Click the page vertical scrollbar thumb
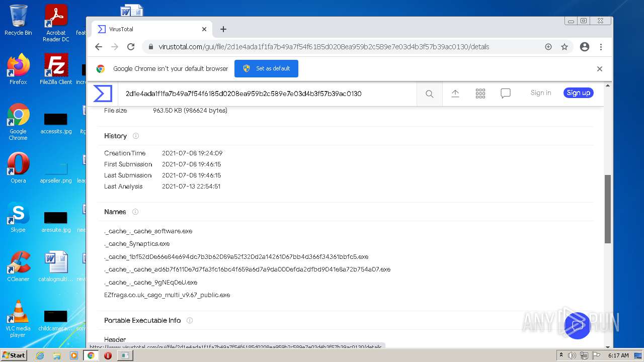Image resolution: width=644 pixels, height=362 pixels. pyautogui.click(x=608, y=209)
